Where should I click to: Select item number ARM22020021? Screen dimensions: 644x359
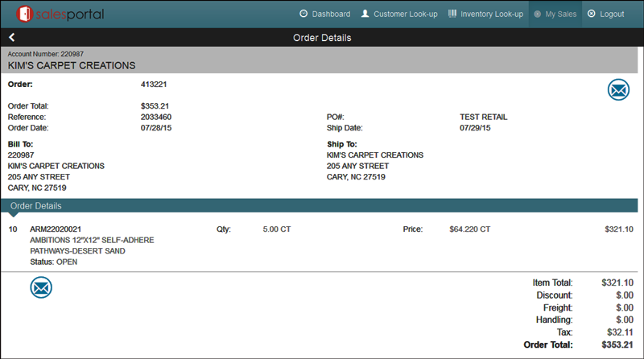[x=56, y=229]
